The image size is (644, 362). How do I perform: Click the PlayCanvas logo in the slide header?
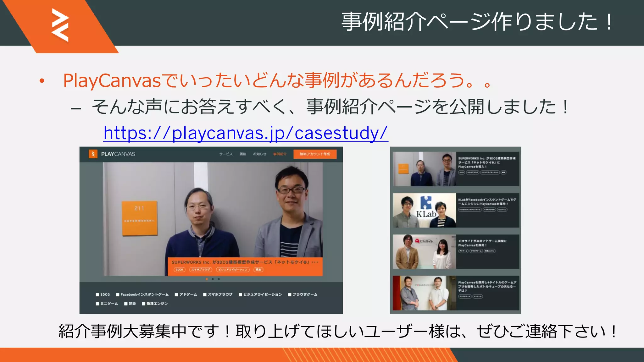pyautogui.click(x=60, y=25)
